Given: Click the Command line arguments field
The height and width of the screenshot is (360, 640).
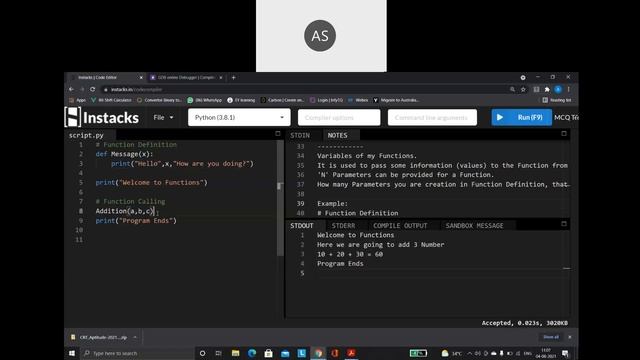Looking at the screenshot, I should 432,118.
